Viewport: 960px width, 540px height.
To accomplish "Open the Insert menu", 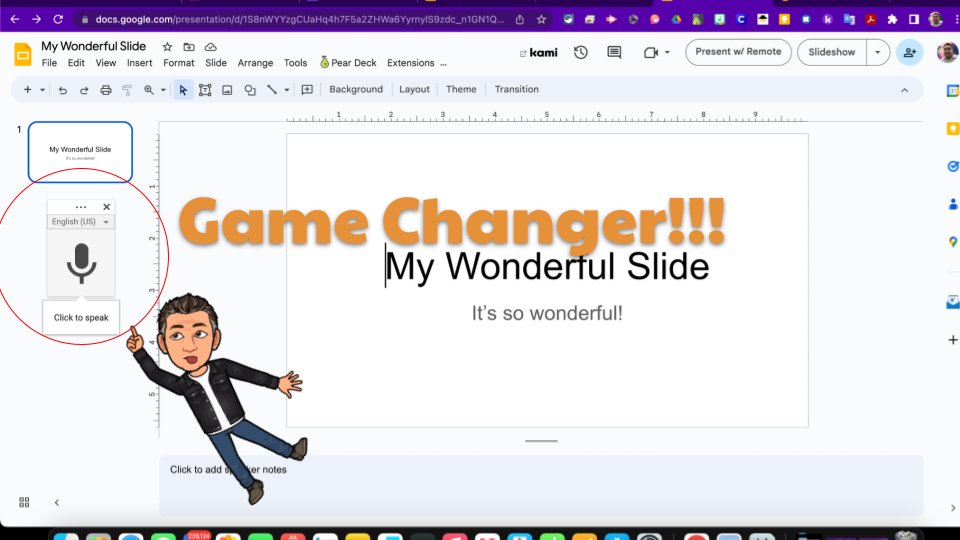I will click(140, 63).
